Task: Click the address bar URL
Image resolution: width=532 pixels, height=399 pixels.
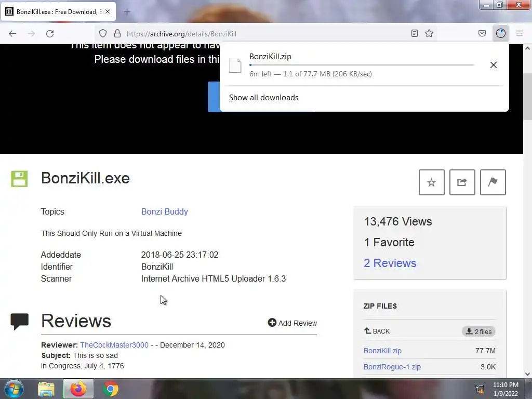Action: coord(181,34)
